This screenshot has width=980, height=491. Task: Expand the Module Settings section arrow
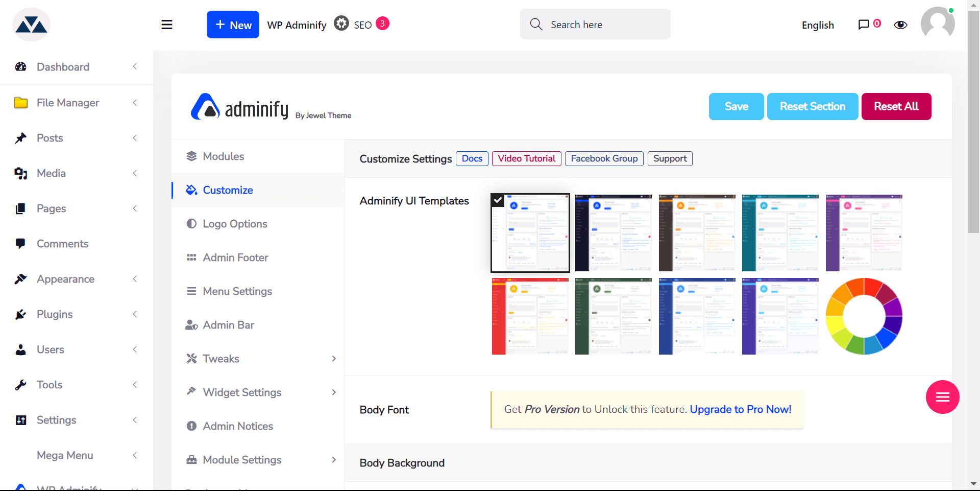[x=334, y=460]
